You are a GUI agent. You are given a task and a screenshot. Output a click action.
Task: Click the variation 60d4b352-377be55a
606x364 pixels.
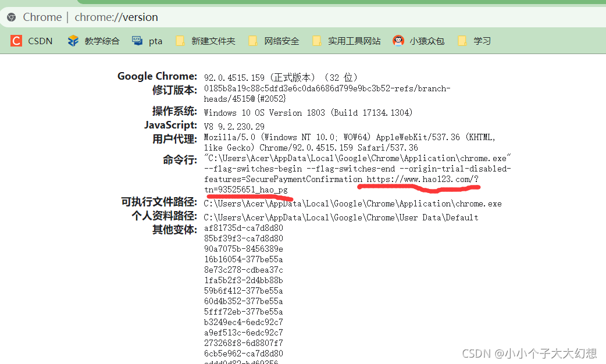[244, 301]
